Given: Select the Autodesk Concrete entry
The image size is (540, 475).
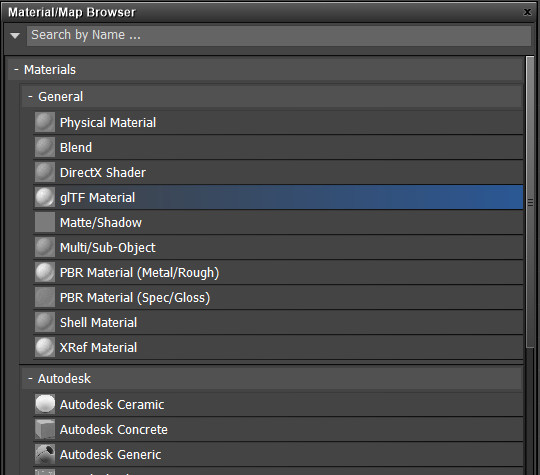Looking at the screenshot, I should pyautogui.click(x=278, y=429).
